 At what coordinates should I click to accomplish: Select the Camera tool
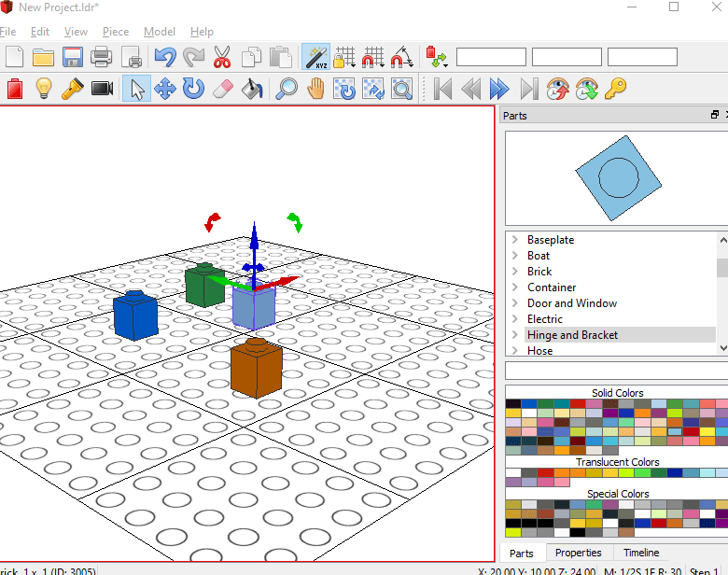click(102, 89)
